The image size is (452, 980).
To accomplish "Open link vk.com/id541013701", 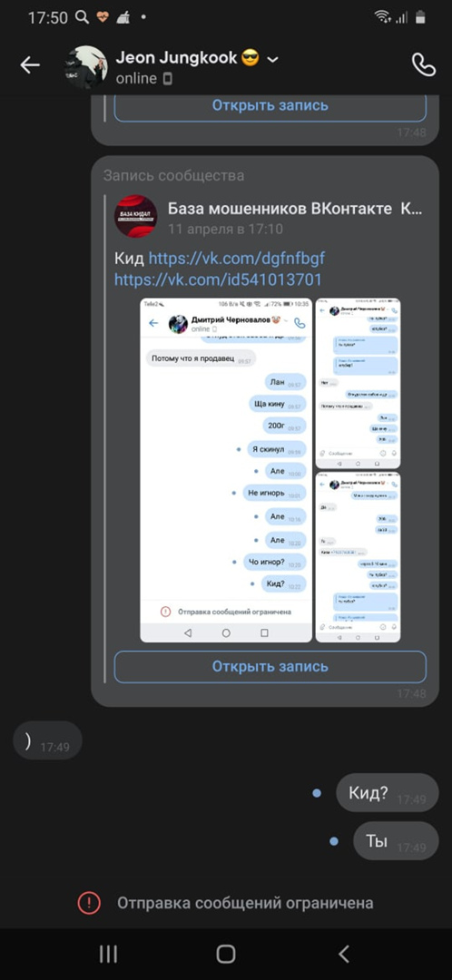I will (218, 279).
